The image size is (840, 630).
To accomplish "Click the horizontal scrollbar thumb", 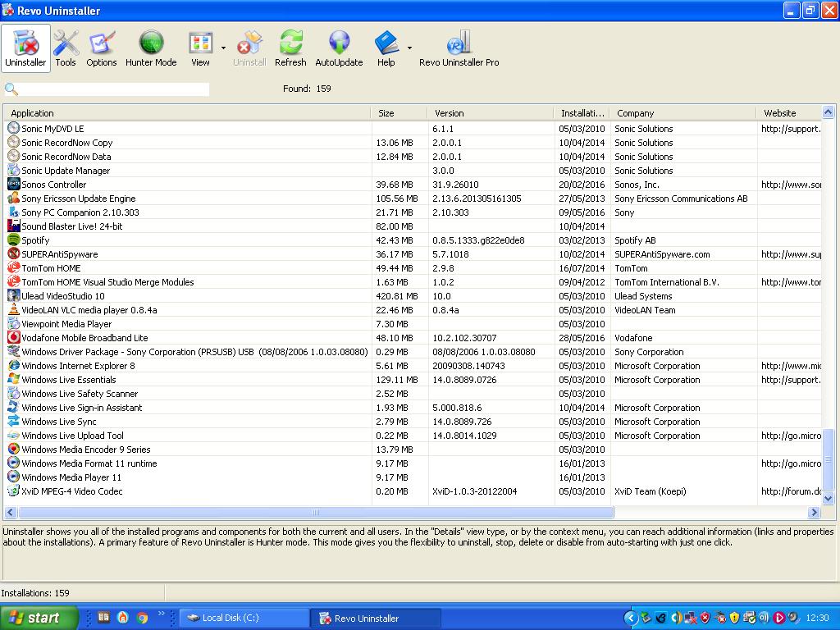I will pyautogui.click(x=316, y=512).
